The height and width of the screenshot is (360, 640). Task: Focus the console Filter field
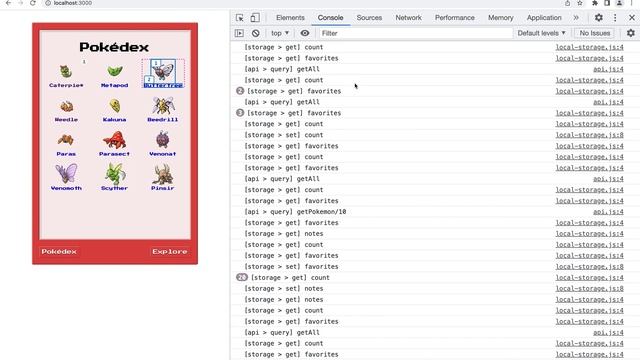(416, 33)
